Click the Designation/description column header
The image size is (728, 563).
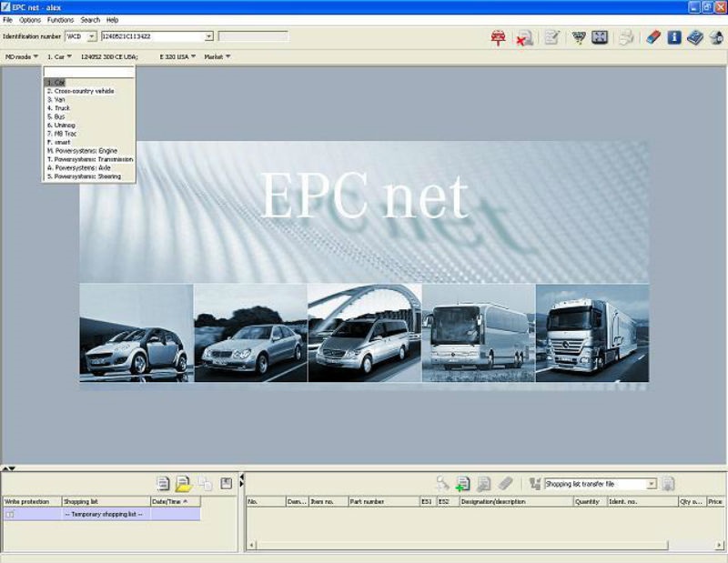[x=516, y=502]
